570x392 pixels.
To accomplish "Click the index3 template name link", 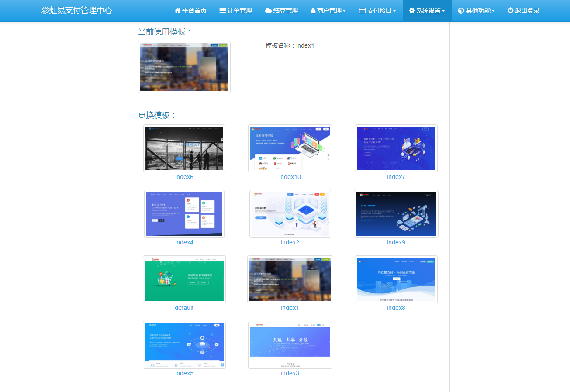I will pyautogui.click(x=290, y=373).
